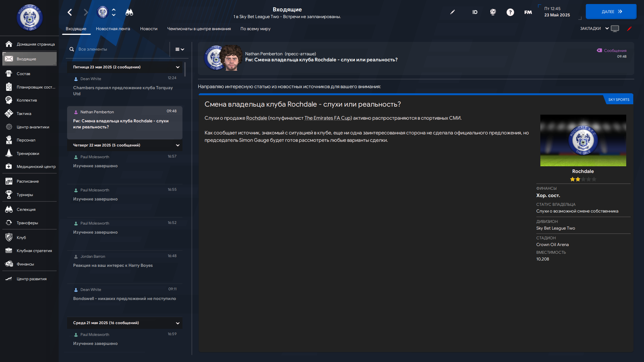Click the pencil edit icon in top bar
Viewport: 644px width, 362px height.
point(452,12)
